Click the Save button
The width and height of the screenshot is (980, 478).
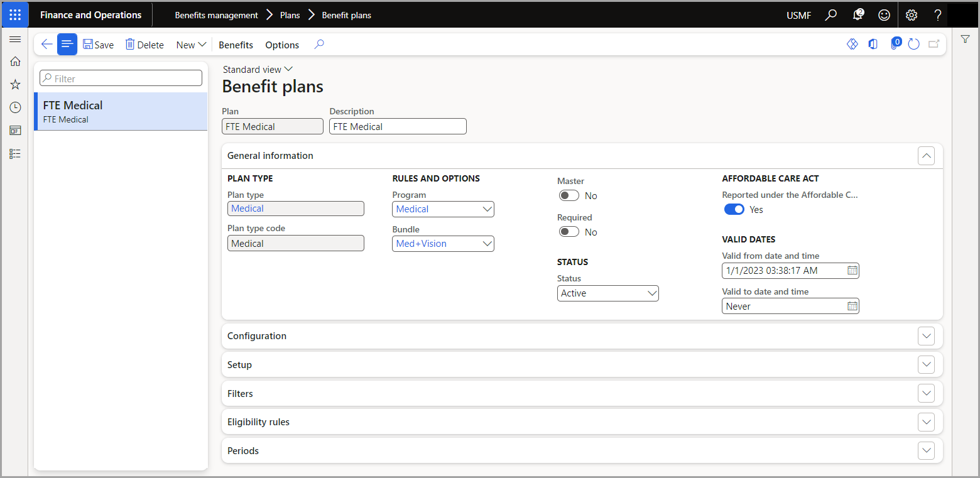pyautogui.click(x=98, y=45)
